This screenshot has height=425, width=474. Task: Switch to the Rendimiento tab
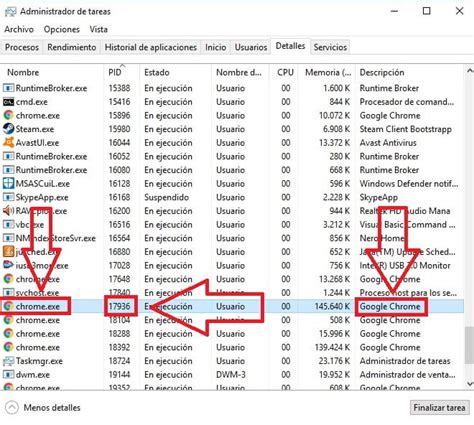point(72,47)
